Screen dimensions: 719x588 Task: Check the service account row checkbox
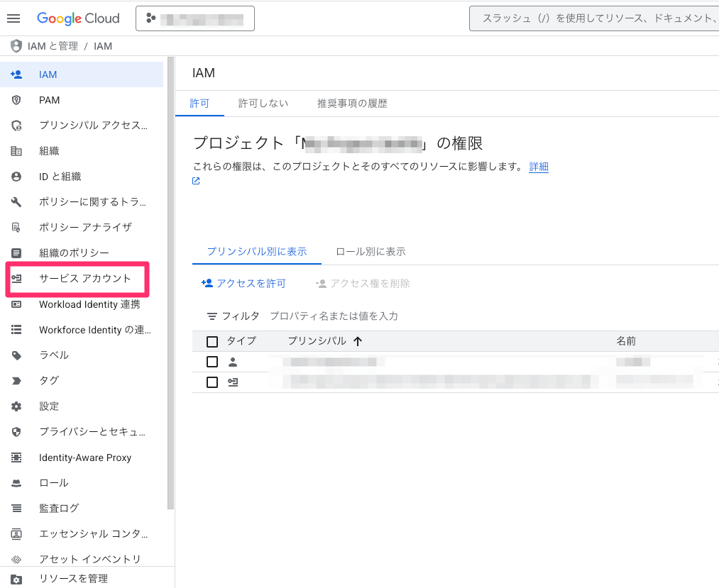[212, 382]
